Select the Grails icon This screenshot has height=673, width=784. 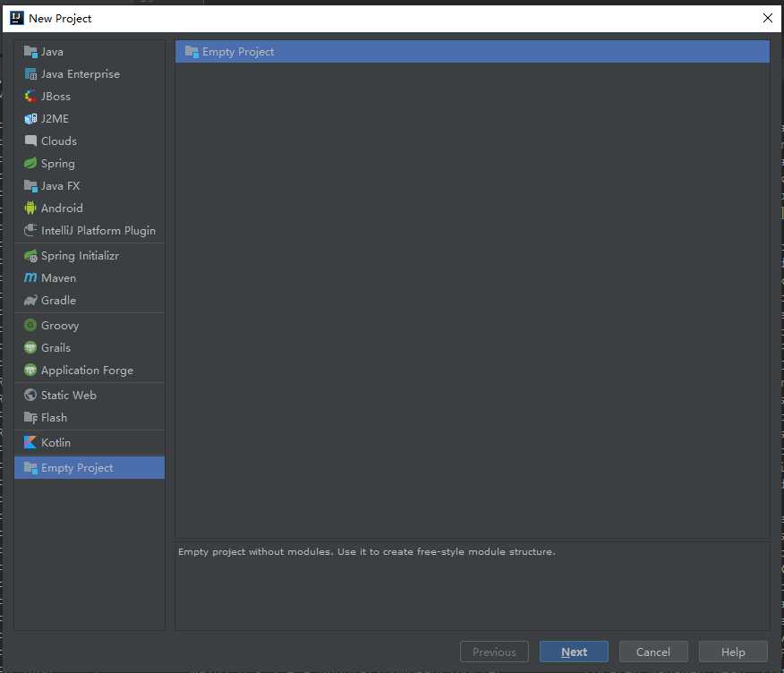click(x=30, y=347)
